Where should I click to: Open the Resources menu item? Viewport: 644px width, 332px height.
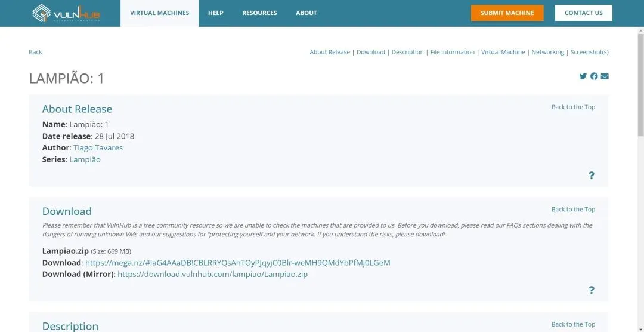coord(259,13)
